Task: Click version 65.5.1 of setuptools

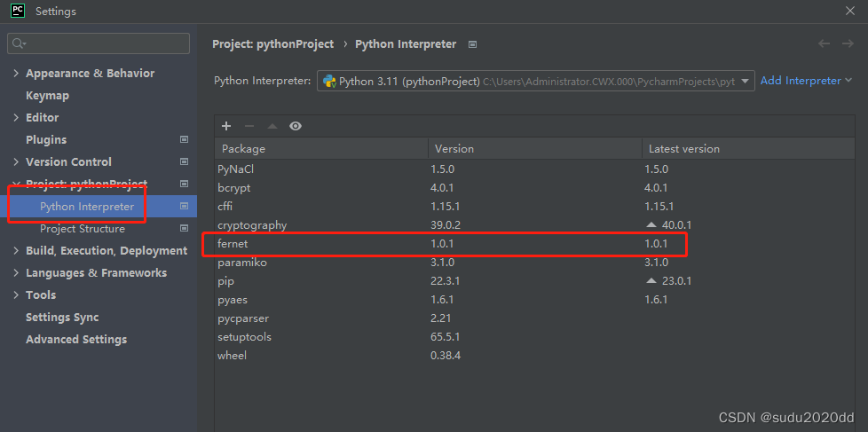Action: [x=445, y=337]
